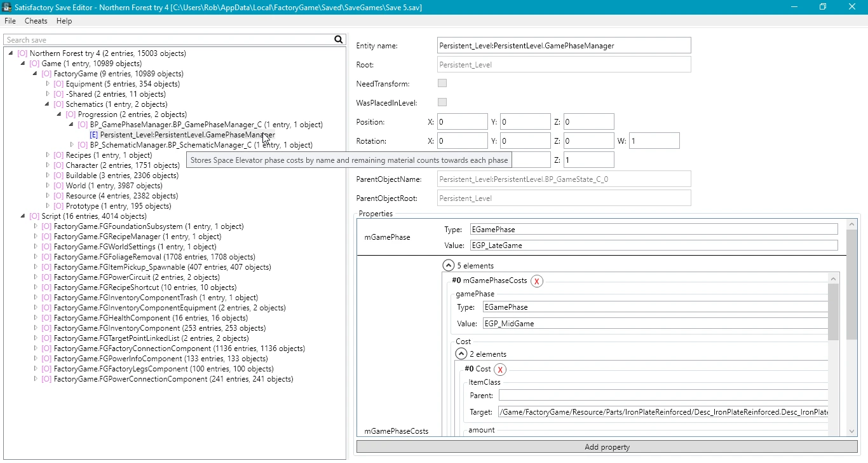Click the Add property button
Image resolution: width=868 pixels, height=463 pixels.
pyautogui.click(x=606, y=447)
